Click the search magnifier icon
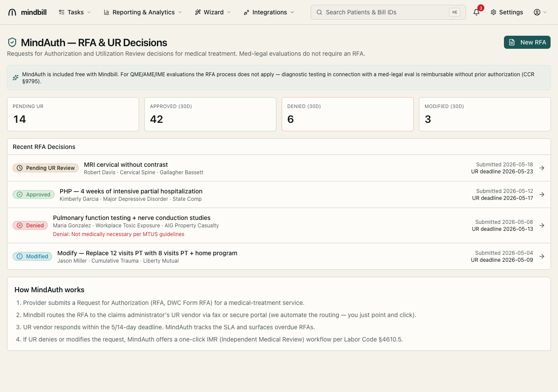 coord(320,12)
